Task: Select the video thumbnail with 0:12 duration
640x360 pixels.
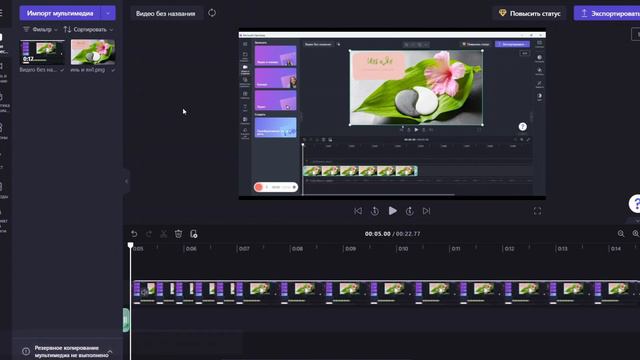Action: point(42,52)
